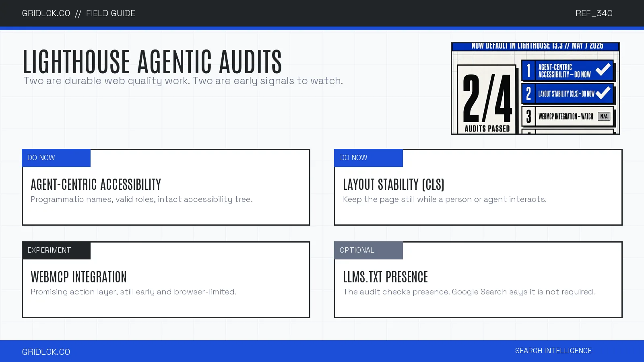Click the checkmark beside Agent-Centric Accessibility in the scorecard
Image resolution: width=644 pixels, height=362 pixels.
[x=603, y=69]
